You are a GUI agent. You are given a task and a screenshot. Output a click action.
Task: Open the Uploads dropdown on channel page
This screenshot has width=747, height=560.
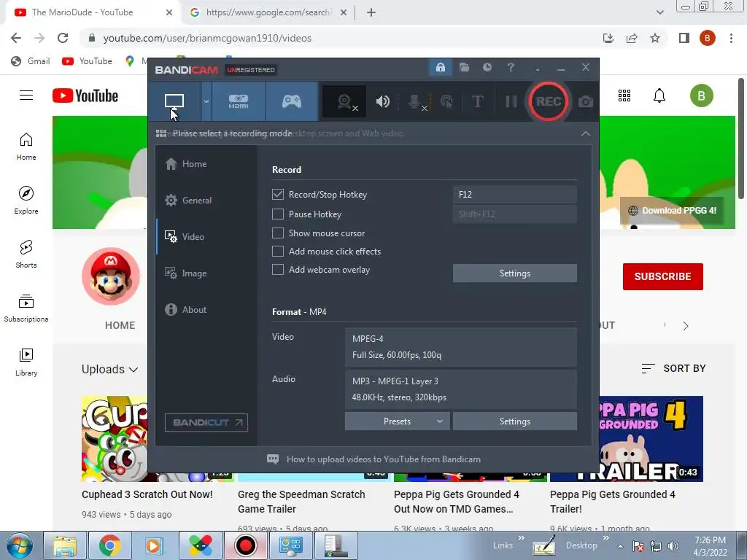click(109, 370)
